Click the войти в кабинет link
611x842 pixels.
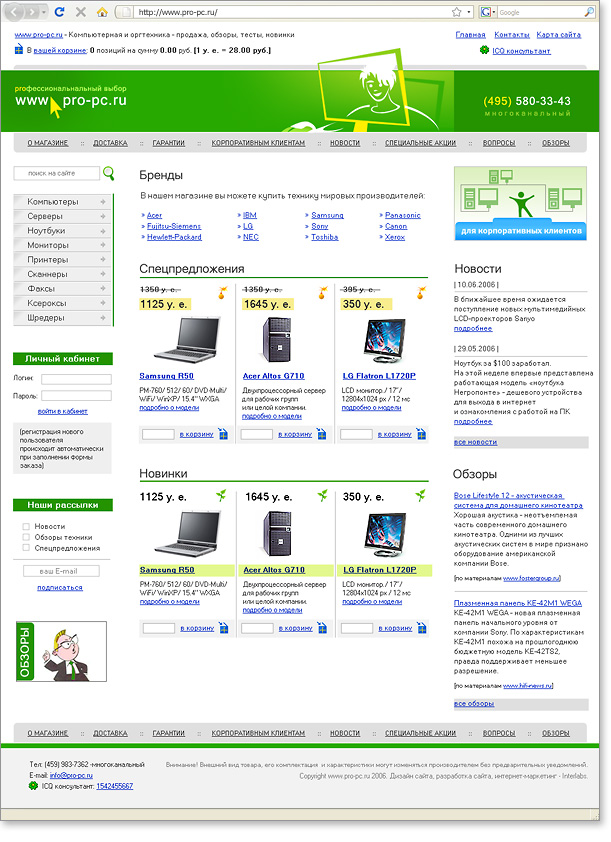63,411
